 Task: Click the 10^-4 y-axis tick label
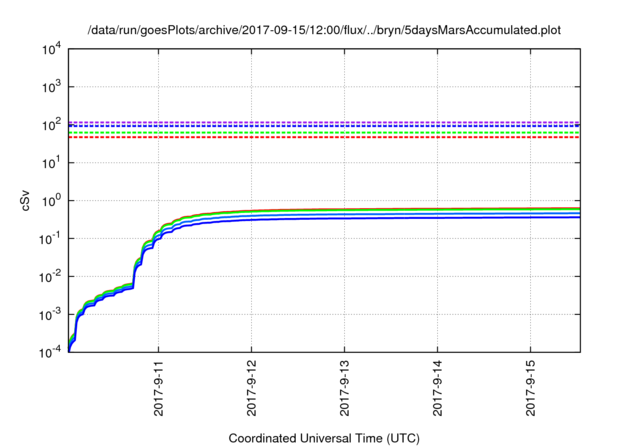click(x=50, y=352)
